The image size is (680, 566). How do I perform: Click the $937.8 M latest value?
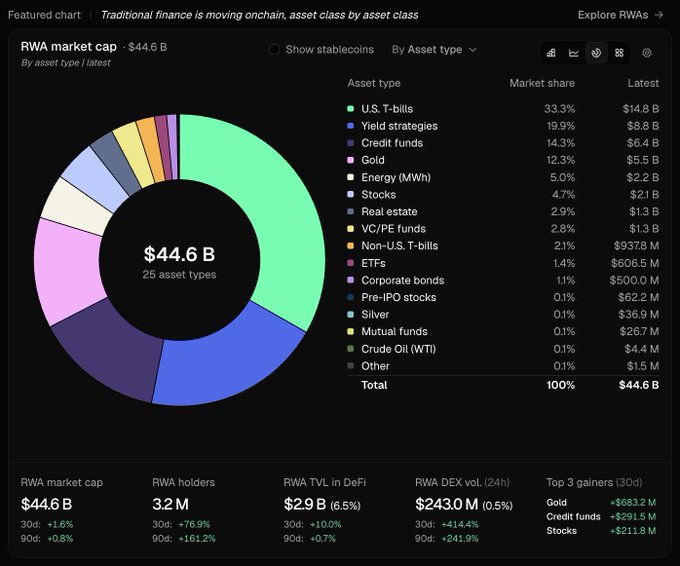click(x=636, y=246)
